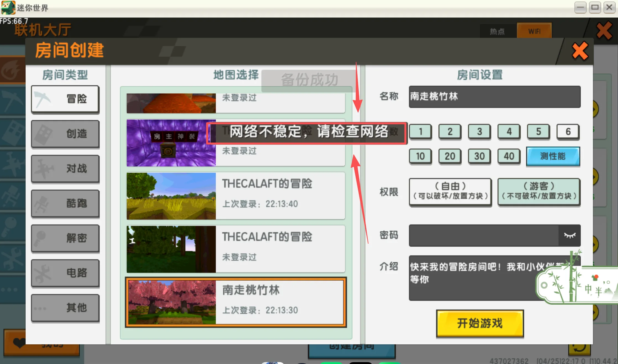The width and height of the screenshot is (618, 364).
Task: Click the lobby sidebar pickaxe icon
Action: click(12, 101)
